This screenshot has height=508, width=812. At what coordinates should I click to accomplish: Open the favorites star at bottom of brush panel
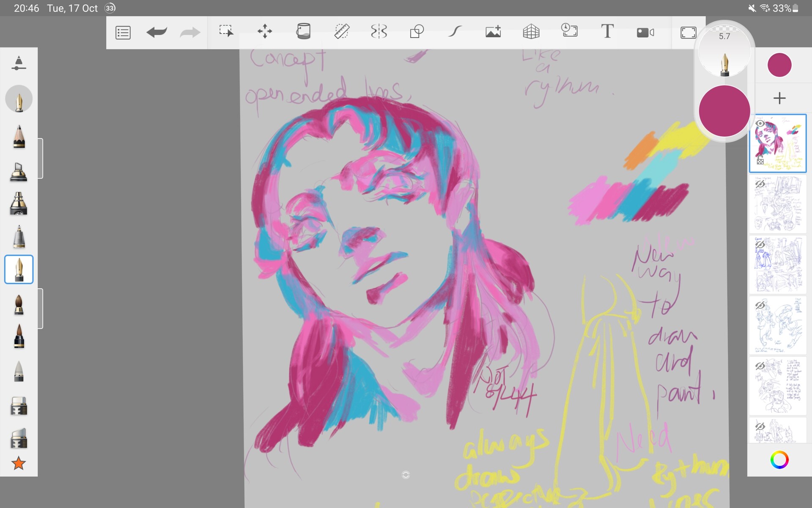(19, 463)
